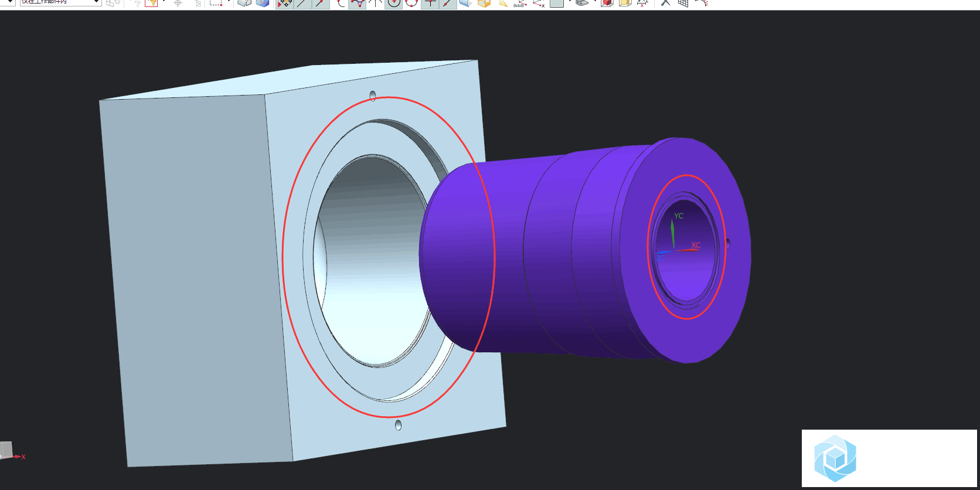980x490 pixels.
Task: Click the yellow transparent cube icon
Action: coord(625,3)
